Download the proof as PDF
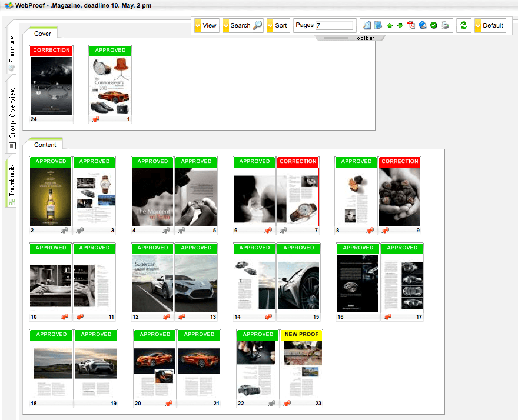Image resolution: width=518 pixels, height=420 pixels. (412, 25)
